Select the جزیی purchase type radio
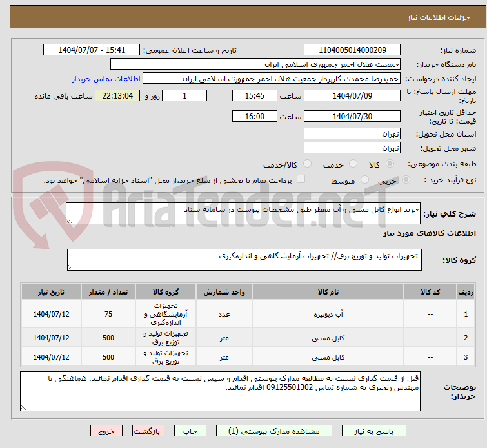The width and height of the screenshot is (487, 448). [406, 180]
